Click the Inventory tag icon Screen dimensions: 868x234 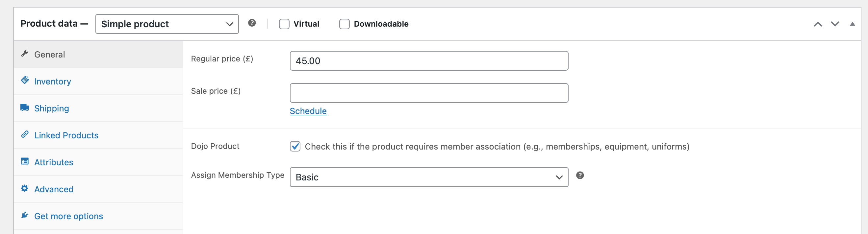(25, 81)
